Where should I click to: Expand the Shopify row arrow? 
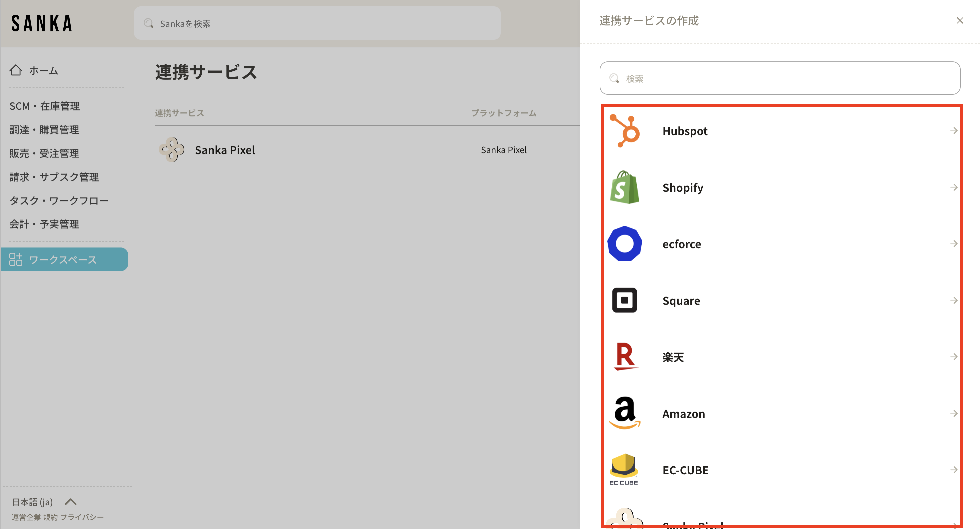click(954, 187)
